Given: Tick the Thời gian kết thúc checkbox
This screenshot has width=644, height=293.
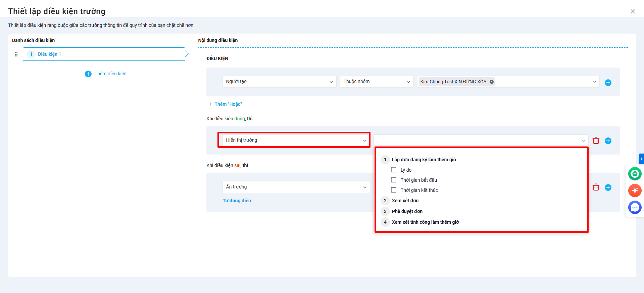Looking at the screenshot, I should point(394,190).
